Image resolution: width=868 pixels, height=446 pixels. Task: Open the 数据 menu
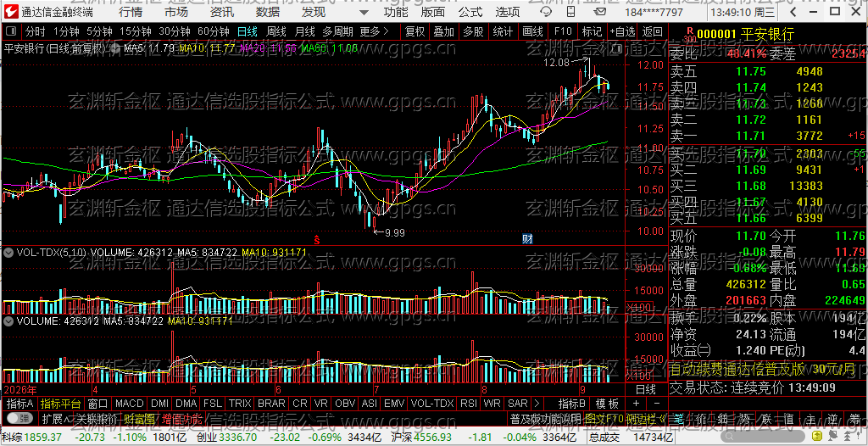268,12
